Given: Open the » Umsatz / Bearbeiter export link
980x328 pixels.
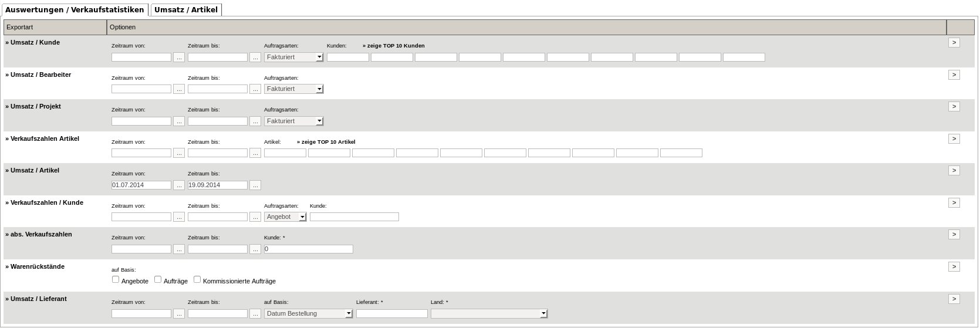Looking at the screenshot, I should tap(38, 75).
